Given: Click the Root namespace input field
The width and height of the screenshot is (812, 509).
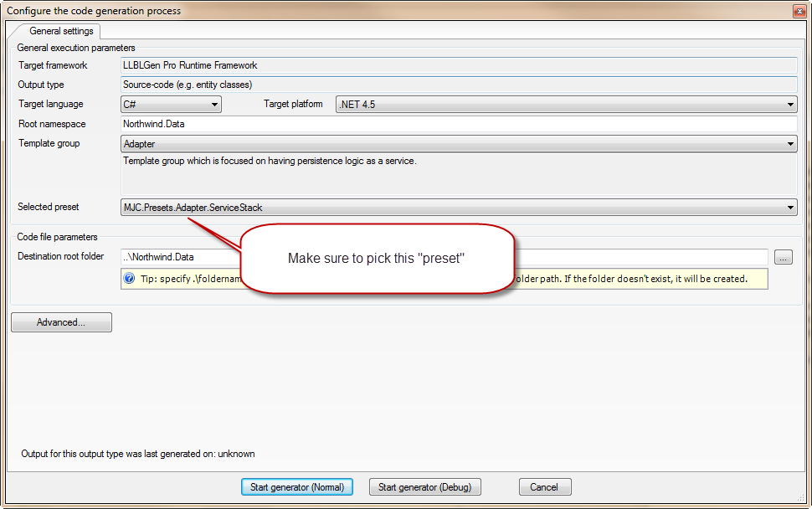Looking at the screenshot, I should (458, 124).
